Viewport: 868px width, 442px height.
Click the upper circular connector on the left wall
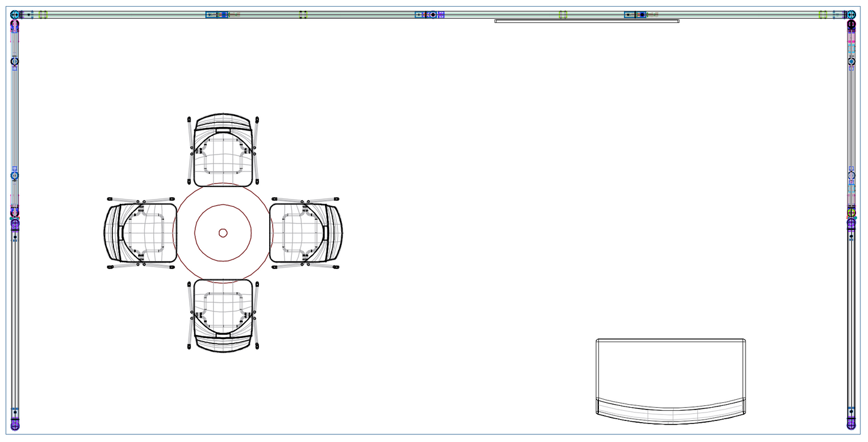tap(15, 61)
